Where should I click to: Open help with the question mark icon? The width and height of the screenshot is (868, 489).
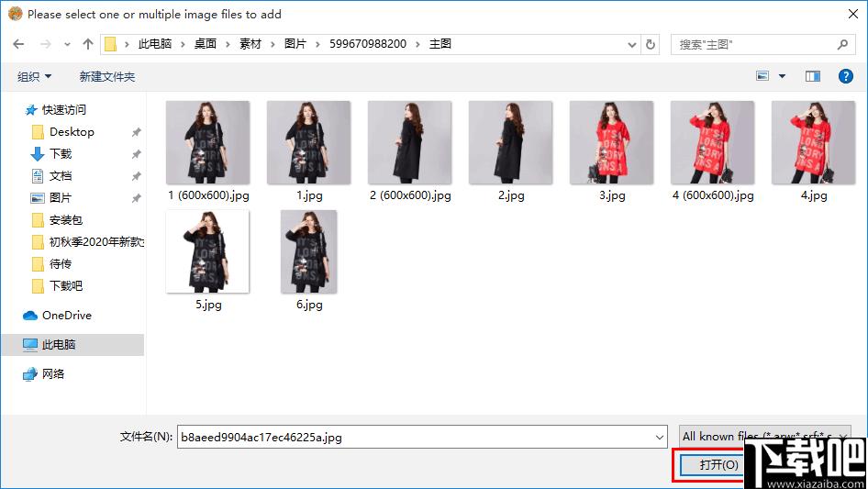click(846, 76)
